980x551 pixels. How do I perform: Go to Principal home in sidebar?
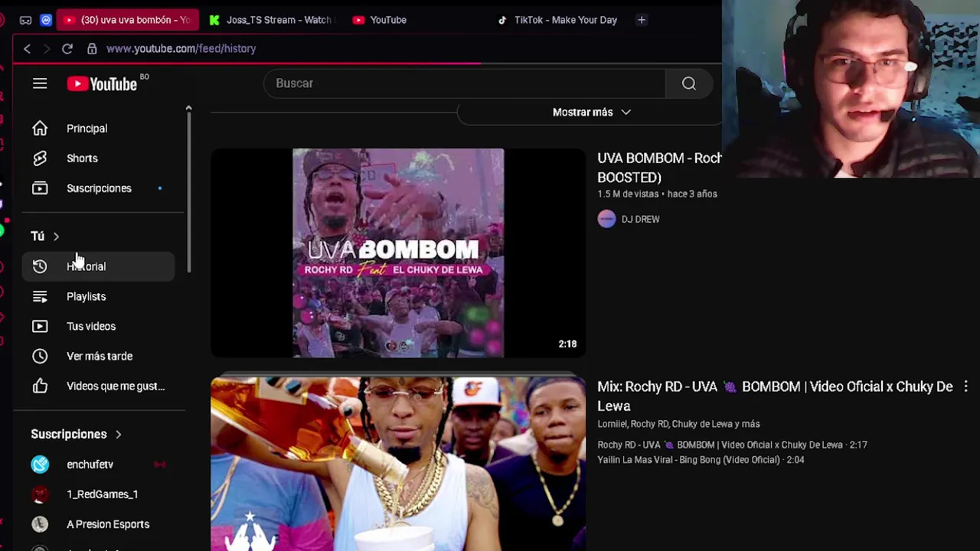[x=98, y=129]
